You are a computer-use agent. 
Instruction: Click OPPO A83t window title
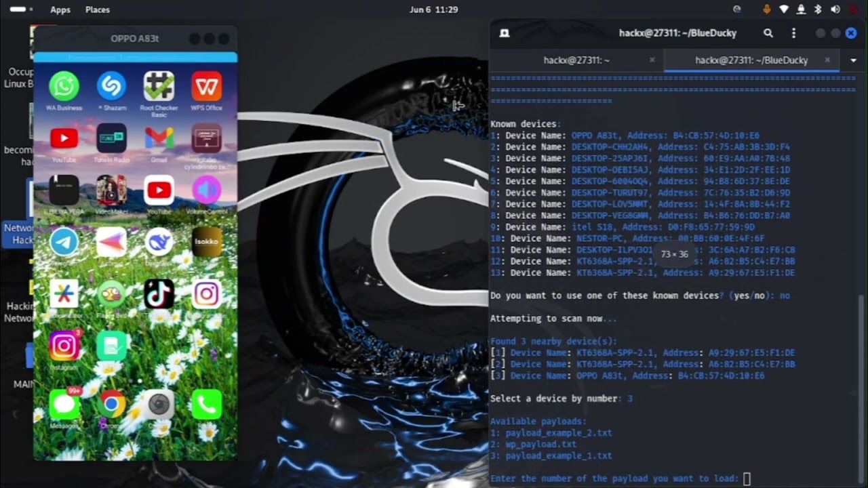135,39
